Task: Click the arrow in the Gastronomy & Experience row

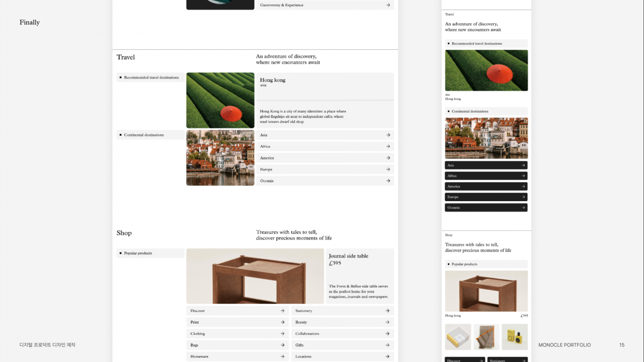Action: pos(388,5)
